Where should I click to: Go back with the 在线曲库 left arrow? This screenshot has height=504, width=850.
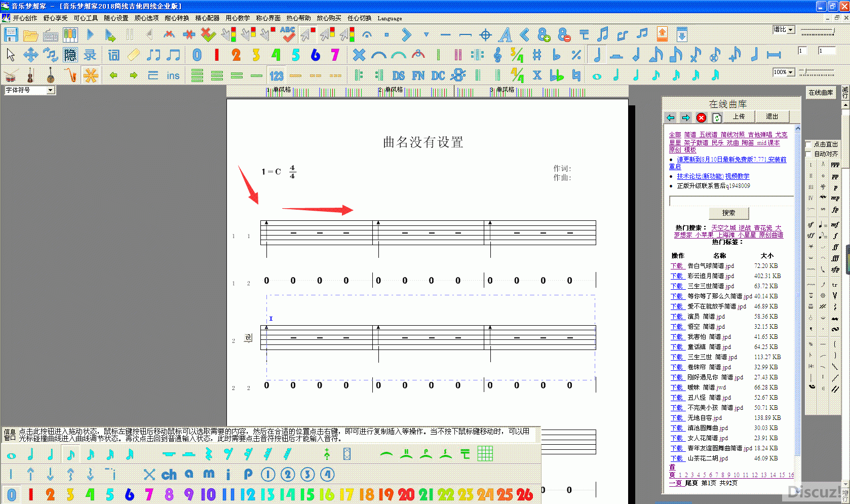[x=670, y=118]
